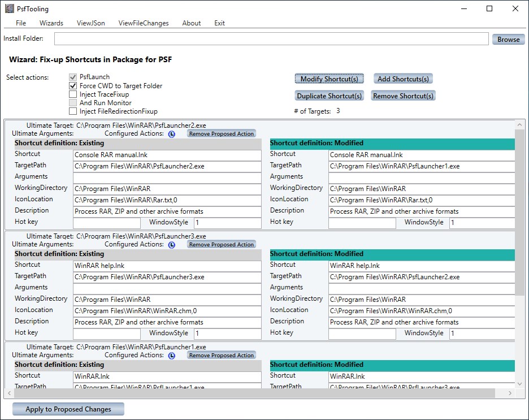Click existing WorkingDirectory field of Console RAR manual

pos(167,189)
